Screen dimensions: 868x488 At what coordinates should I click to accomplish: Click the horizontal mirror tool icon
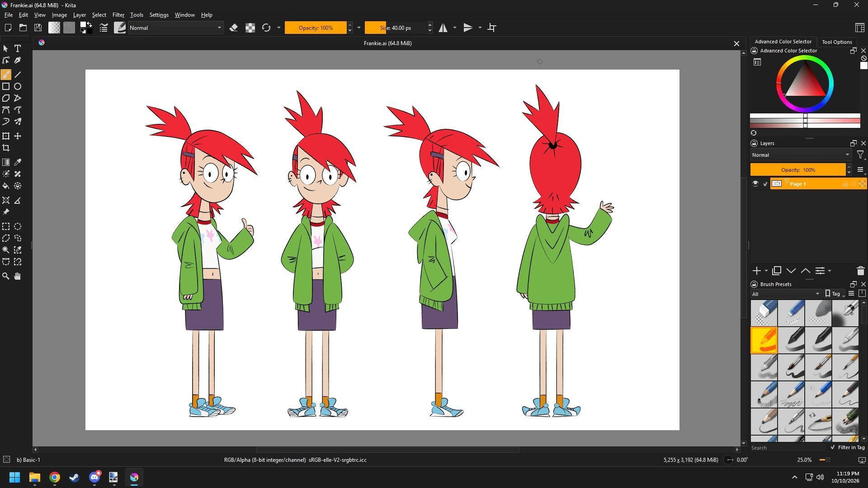(443, 28)
